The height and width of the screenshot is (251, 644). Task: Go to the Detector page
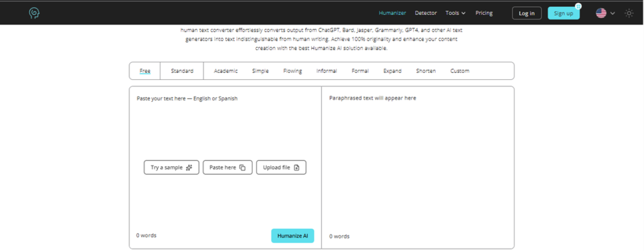[426, 13]
